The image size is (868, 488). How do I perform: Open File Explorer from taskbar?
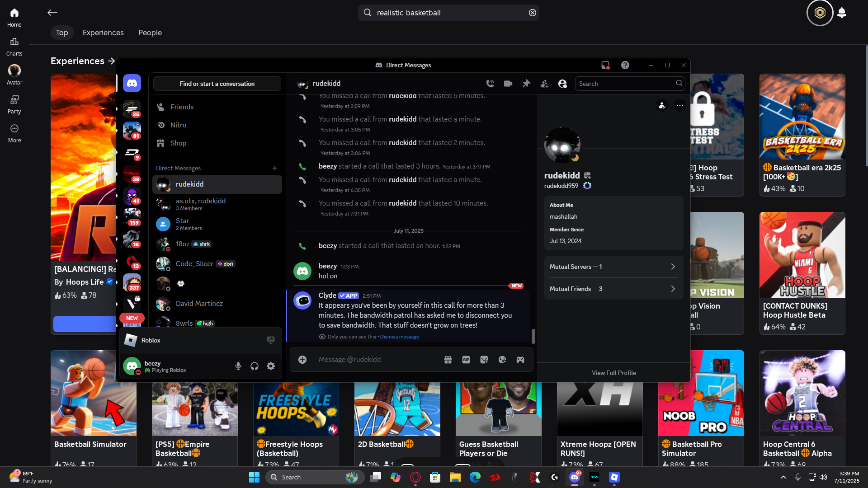pos(455,477)
